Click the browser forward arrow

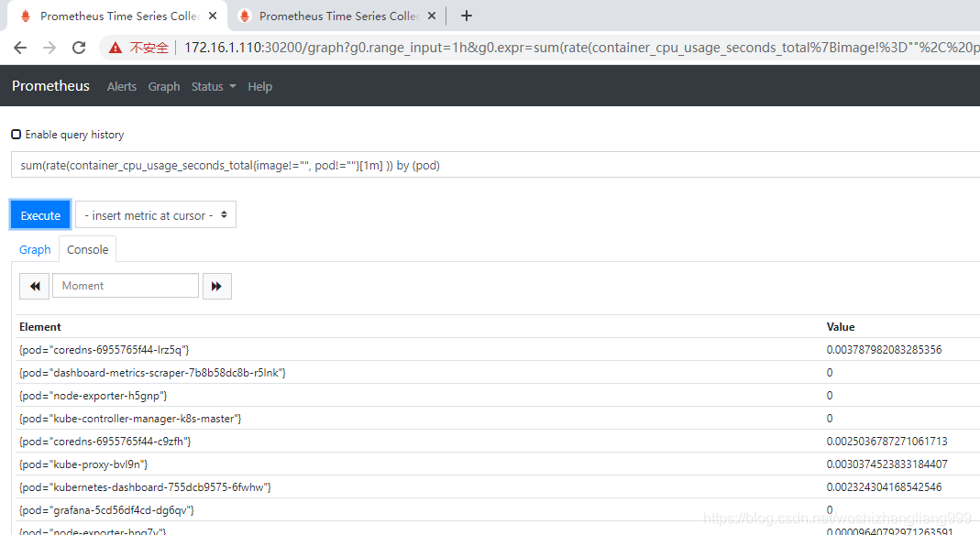[x=50, y=48]
